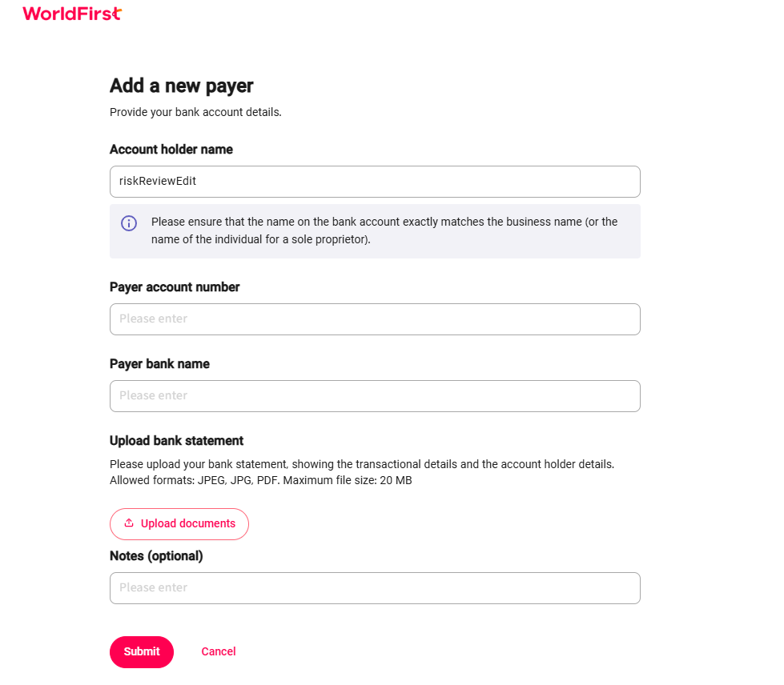Focus the Account holder name field
This screenshot has height=685, width=784.
coord(375,182)
